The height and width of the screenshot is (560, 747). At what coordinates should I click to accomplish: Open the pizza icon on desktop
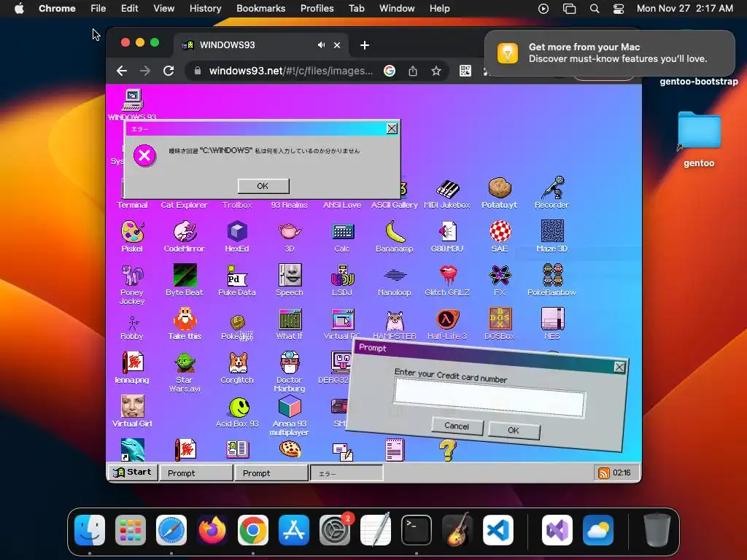[x=290, y=449]
